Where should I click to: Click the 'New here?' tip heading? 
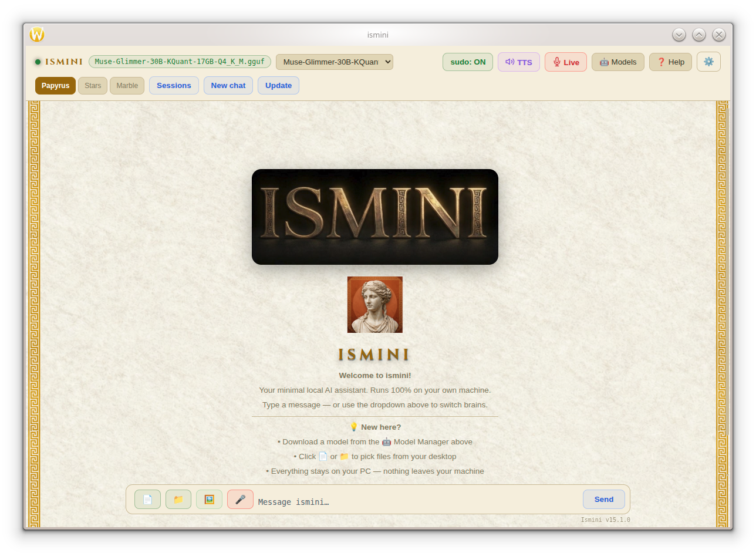(x=375, y=427)
